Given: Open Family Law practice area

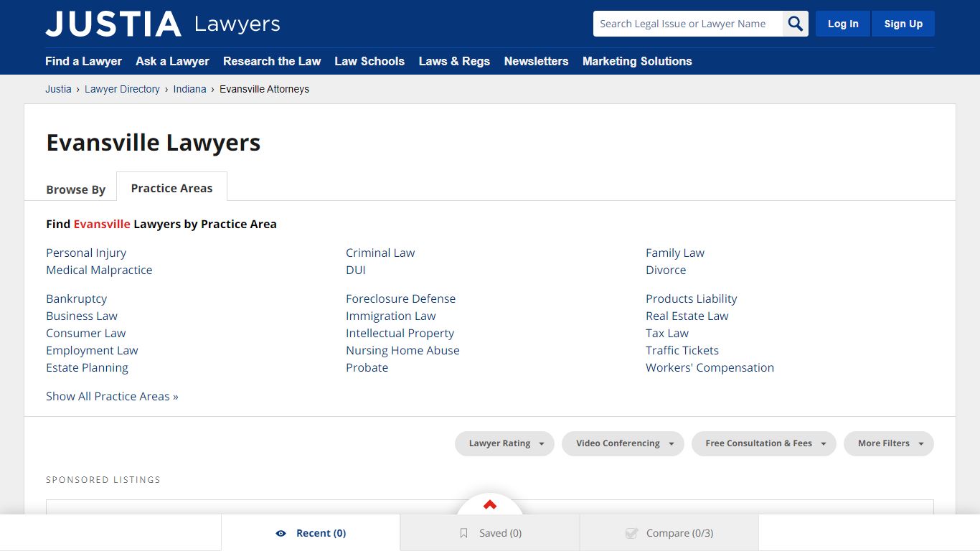Looking at the screenshot, I should pyautogui.click(x=675, y=253).
